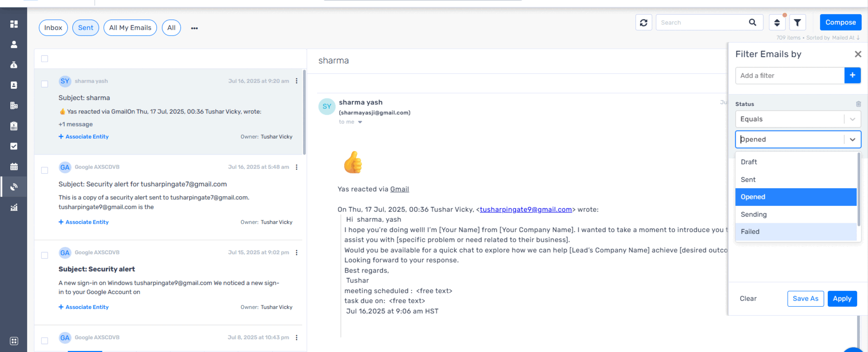The width and height of the screenshot is (868, 352).
Task: Collapse the Opened status value dropdown
Action: [x=852, y=139]
